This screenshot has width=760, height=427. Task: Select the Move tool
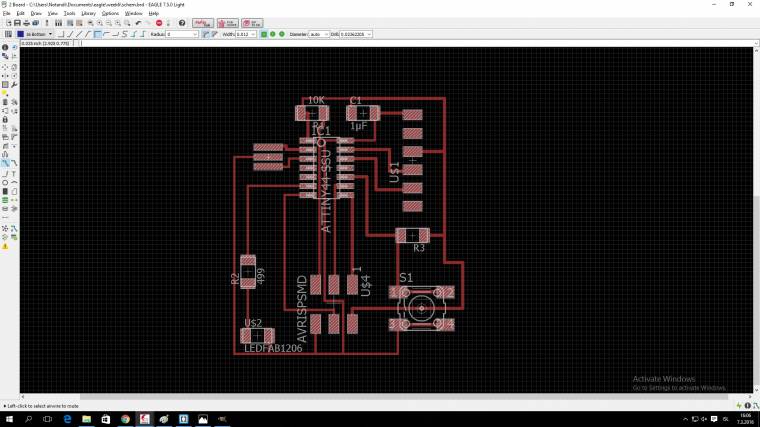point(5,67)
